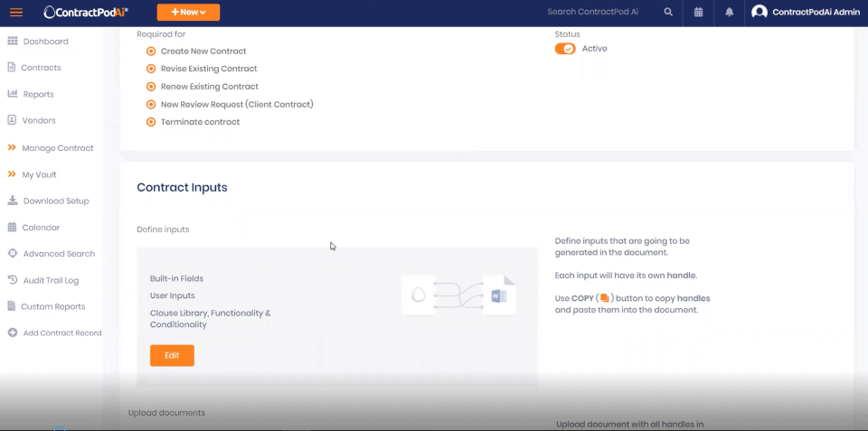Go to Contracts in sidebar
The image size is (868, 431).
point(41,68)
